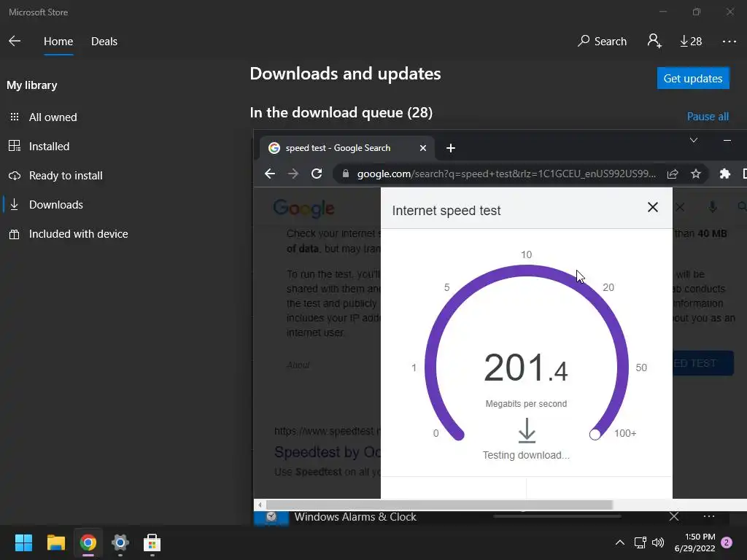Open File Explorer from the taskbar

pos(55,542)
